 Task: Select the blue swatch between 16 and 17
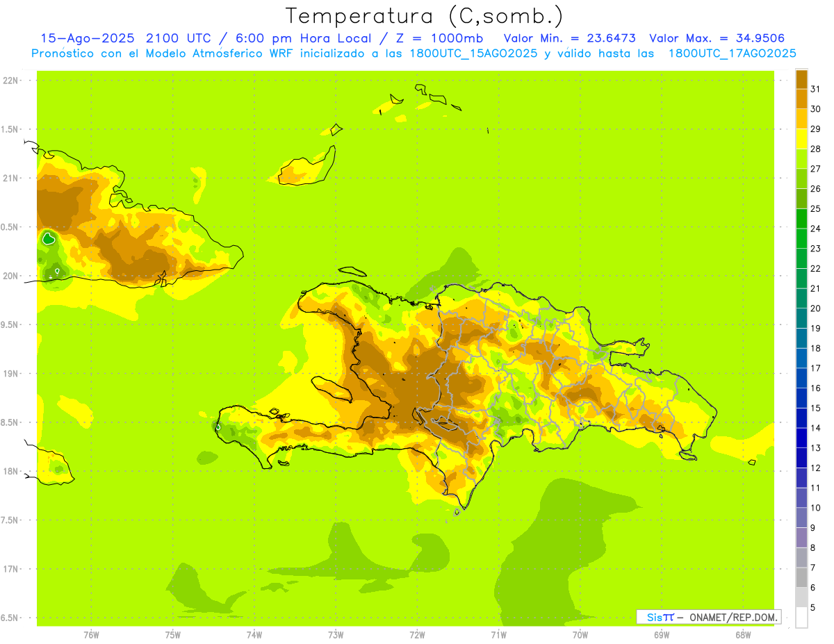pyautogui.click(x=801, y=378)
